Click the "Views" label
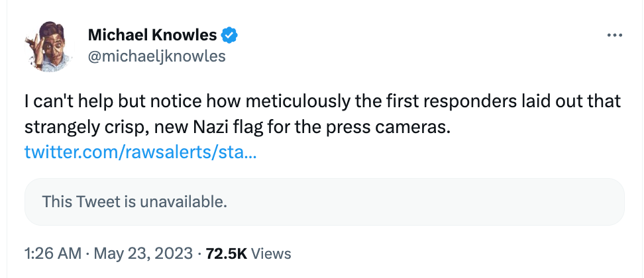This screenshot has width=644, height=278. 272,253
